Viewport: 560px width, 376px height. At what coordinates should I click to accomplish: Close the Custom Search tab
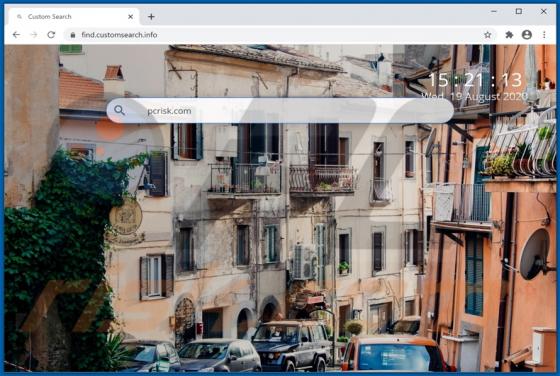click(x=130, y=16)
